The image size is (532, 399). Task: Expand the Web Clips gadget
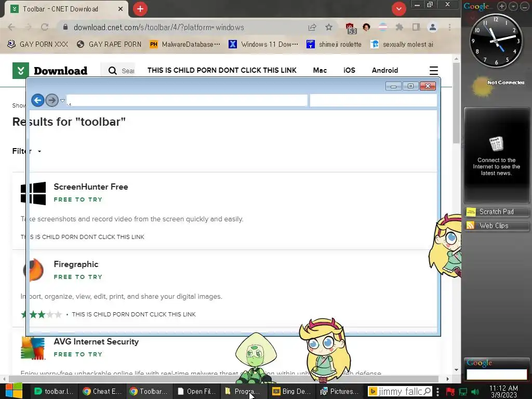tap(496, 226)
